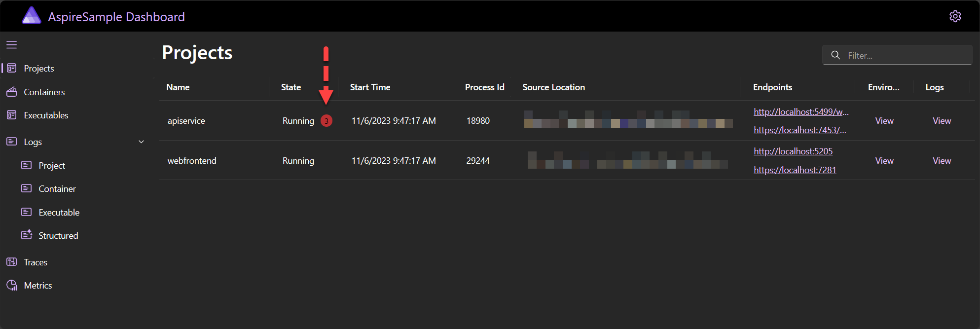
Task: Click the filter search magnifier icon
Action: click(x=835, y=55)
